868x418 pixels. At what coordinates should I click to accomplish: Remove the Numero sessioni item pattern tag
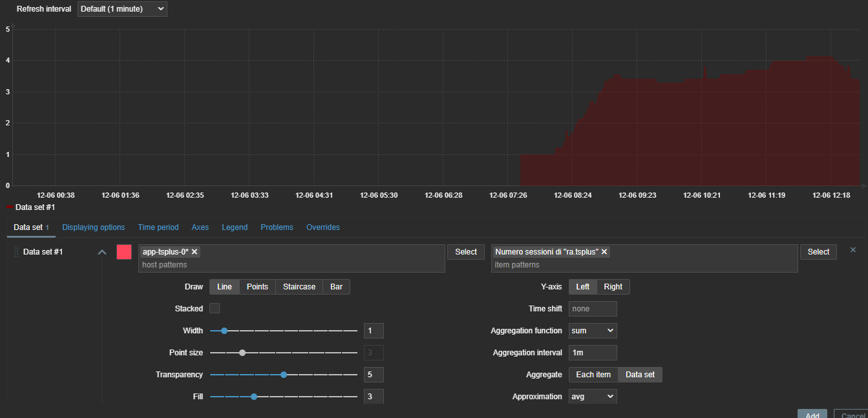tap(604, 252)
